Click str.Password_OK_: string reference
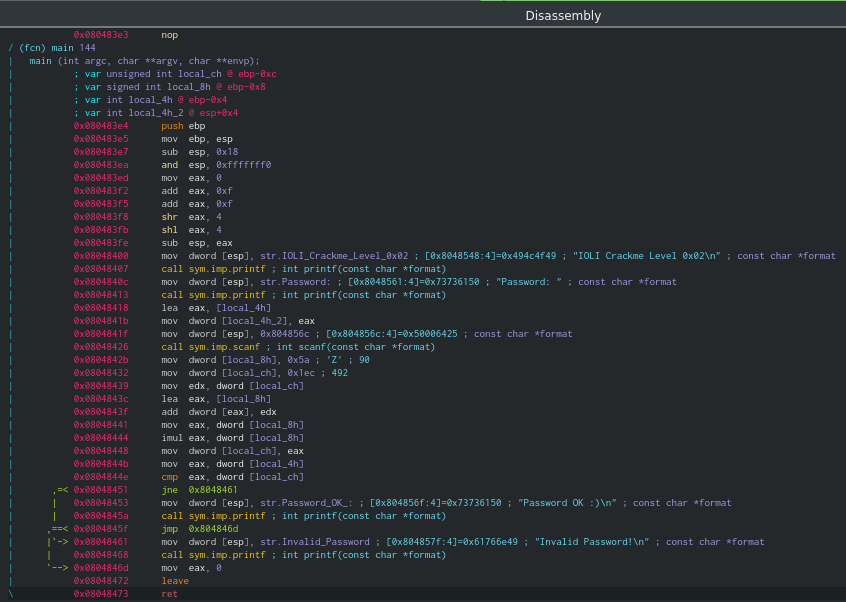This screenshot has height=602, width=846. 307,503
